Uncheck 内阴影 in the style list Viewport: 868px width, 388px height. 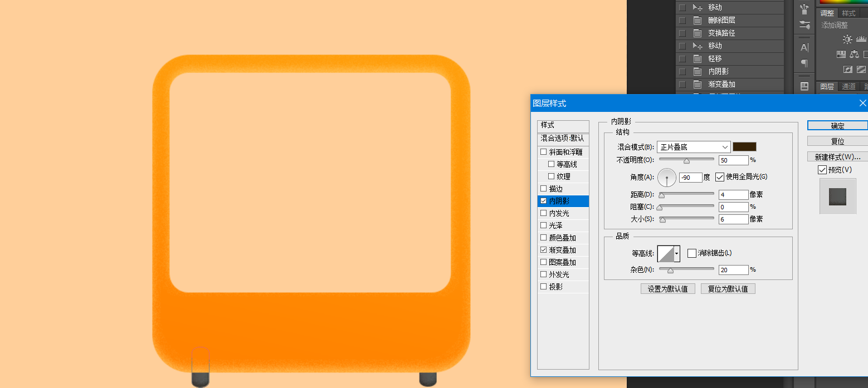pos(544,201)
